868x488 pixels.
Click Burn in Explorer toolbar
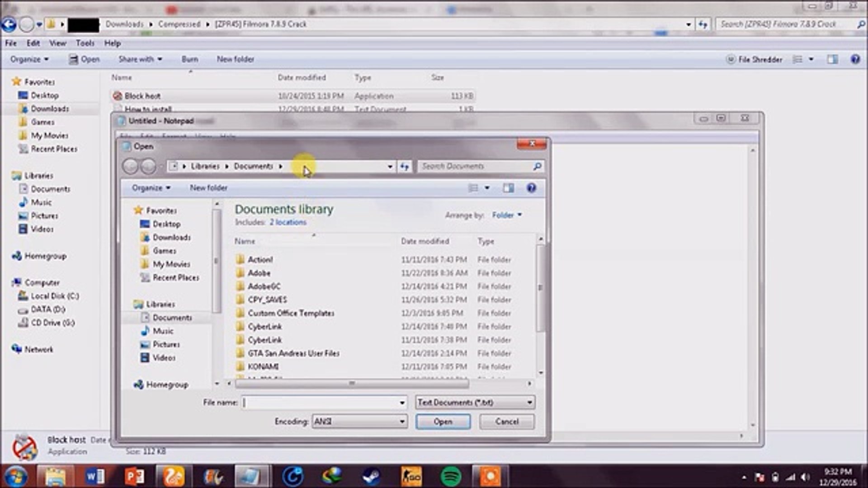pyautogui.click(x=190, y=59)
